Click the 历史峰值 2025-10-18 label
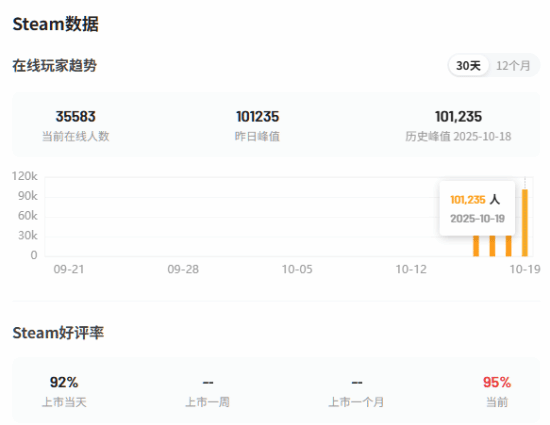Viewport: 550px width, 425px height. (x=458, y=136)
